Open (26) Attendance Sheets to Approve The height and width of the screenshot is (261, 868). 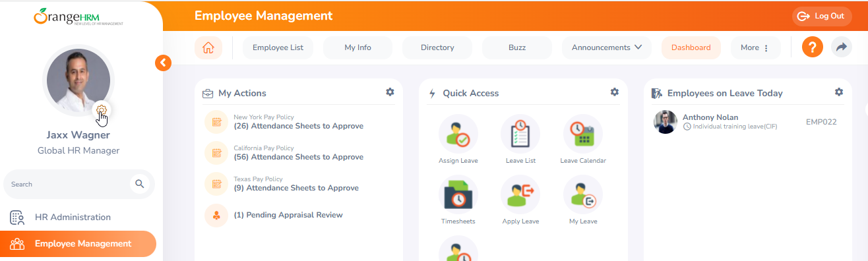[x=298, y=126]
